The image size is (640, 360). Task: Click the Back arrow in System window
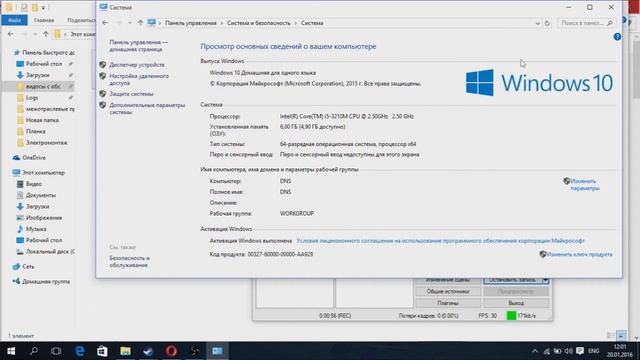click(x=105, y=23)
